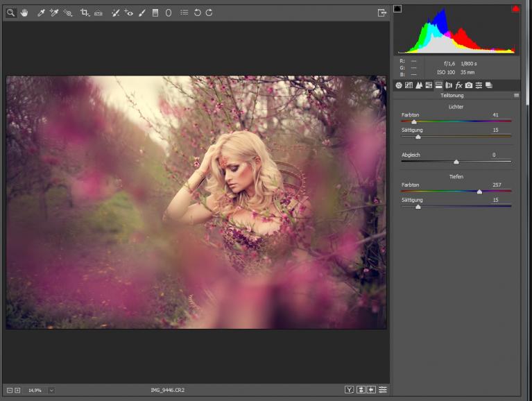
Task: Click the right panel vertical scrollbar
Action: (528, 53)
